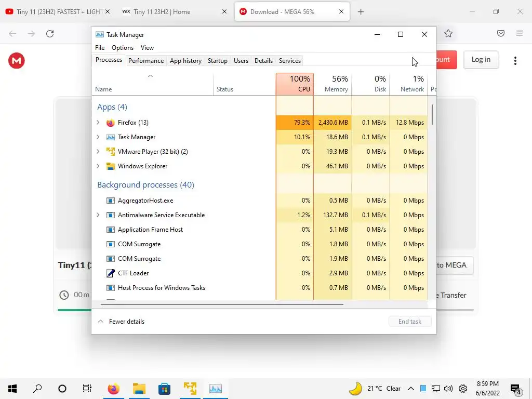The image size is (532, 399).
Task: Switch to the App history tab
Action: pyautogui.click(x=185, y=61)
